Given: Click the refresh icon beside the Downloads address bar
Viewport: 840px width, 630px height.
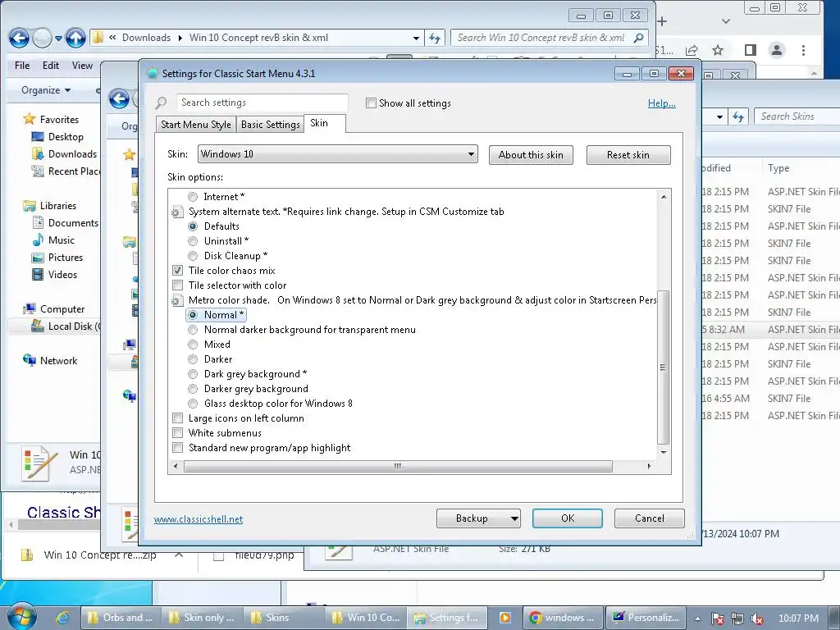Looking at the screenshot, I should coord(435,38).
